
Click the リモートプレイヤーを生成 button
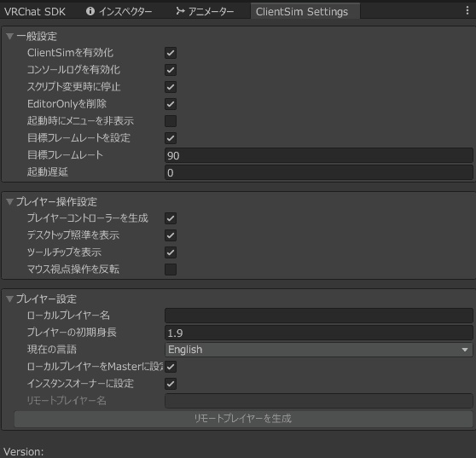[243, 419]
